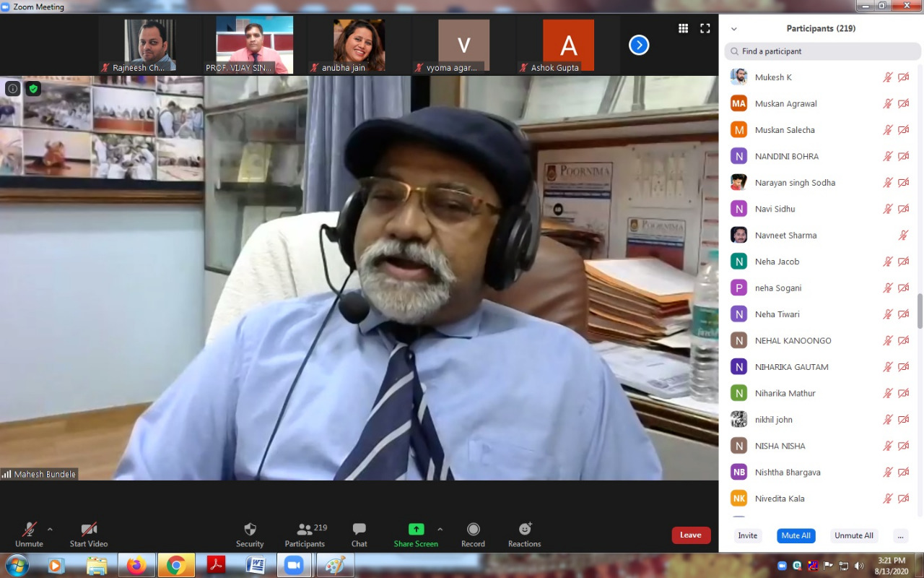Start Video from the toolbar

[x=89, y=530]
